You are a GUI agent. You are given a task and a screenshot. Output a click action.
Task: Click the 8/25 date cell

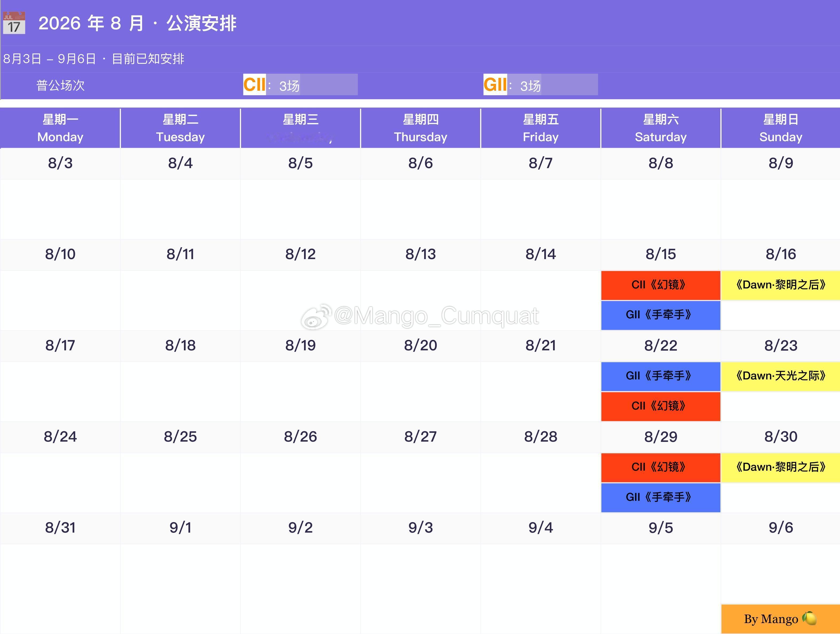tap(180, 437)
